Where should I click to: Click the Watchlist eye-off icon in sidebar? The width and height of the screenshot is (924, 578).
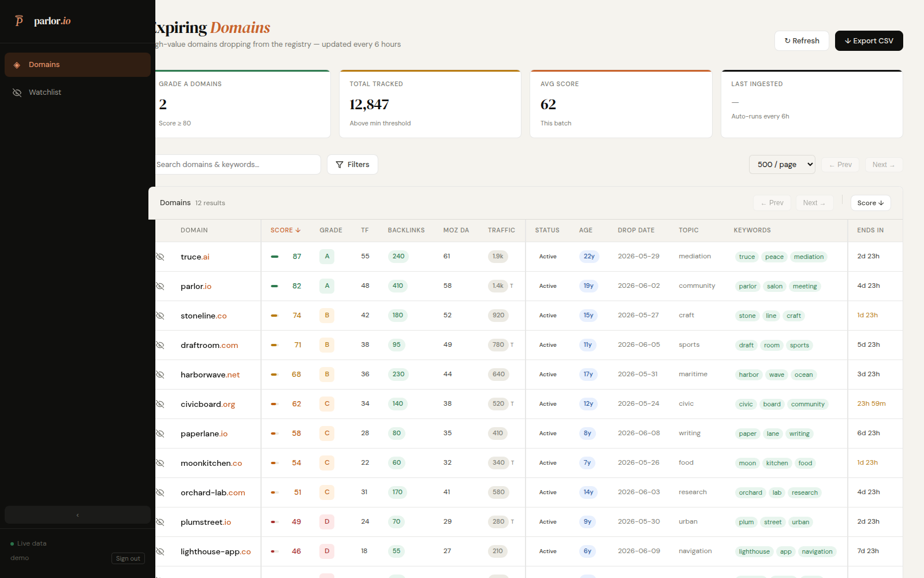pyautogui.click(x=17, y=92)
